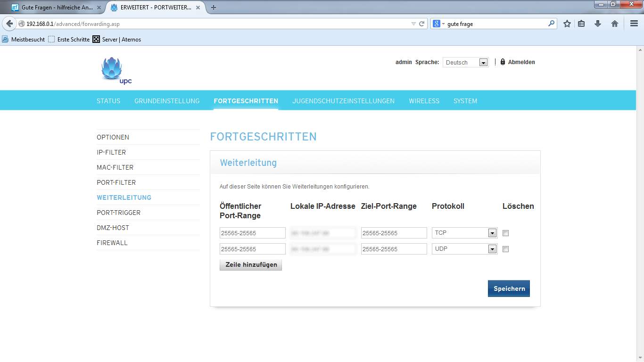Click the vertical scrollbar down arrow
The width and height of the screenshot is (644, 362).
pyautogui.click(x=640, y=357)
